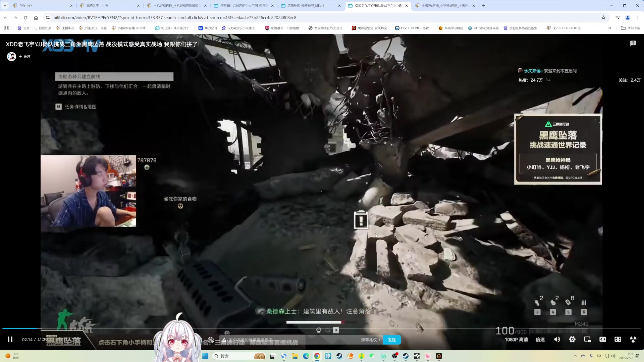The width and height of the screenshot is (644, 362).
Task: Open 百度一下 bookmark
Action: 34,28
